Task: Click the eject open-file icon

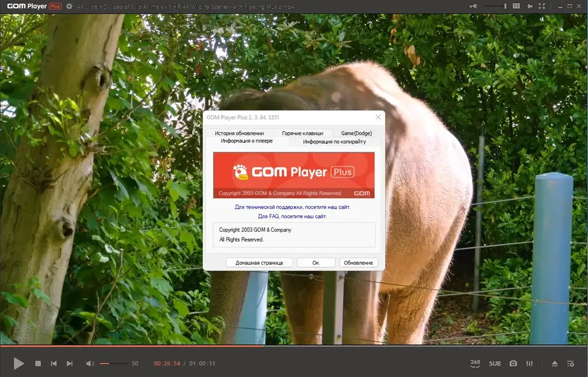Action: [x=554, y=363]
